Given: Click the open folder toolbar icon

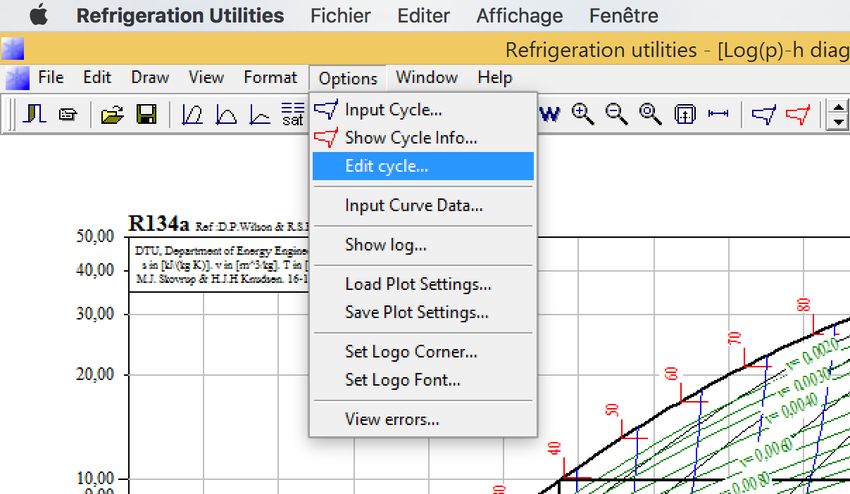Looking at the screenshot, I should (x=113, y=115).
